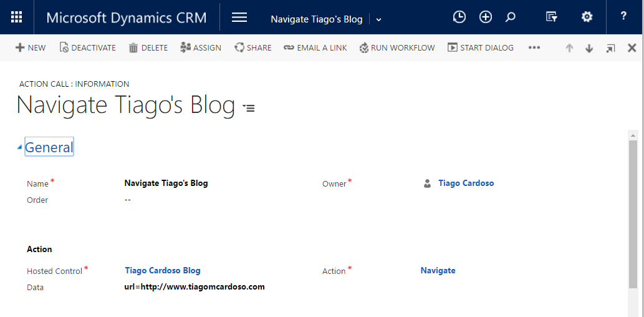
Task: Open advanced find filter icon
Action: [x=552, y=17]
